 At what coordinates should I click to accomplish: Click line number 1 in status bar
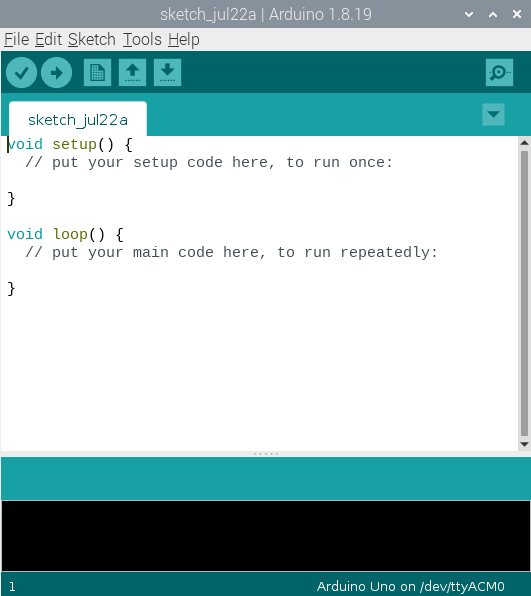click(12, 586)
